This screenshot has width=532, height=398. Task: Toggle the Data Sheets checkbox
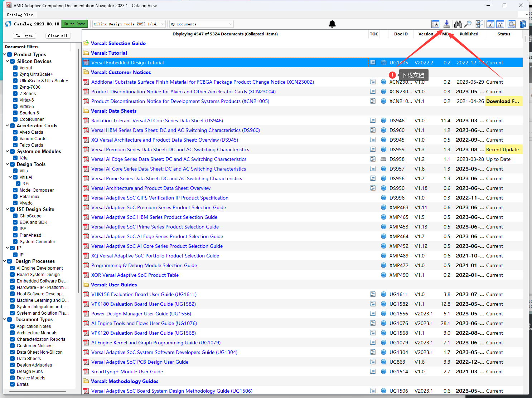coord(13,359)
